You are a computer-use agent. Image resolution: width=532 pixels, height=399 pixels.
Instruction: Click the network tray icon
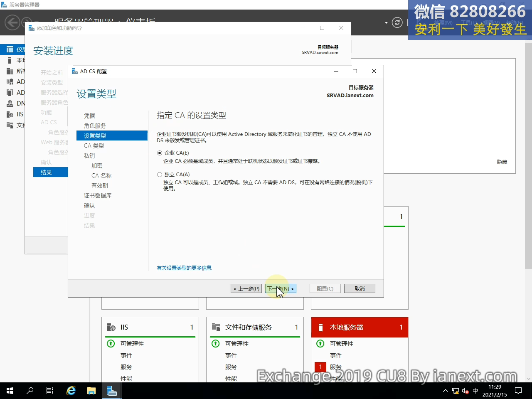pos(456,391)
